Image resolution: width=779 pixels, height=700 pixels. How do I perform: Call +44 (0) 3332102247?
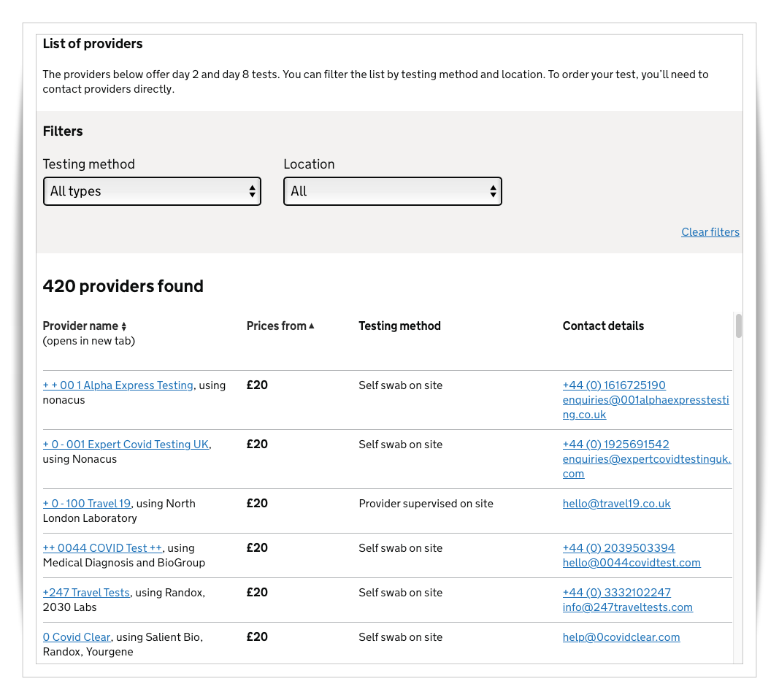click(616, 593)
